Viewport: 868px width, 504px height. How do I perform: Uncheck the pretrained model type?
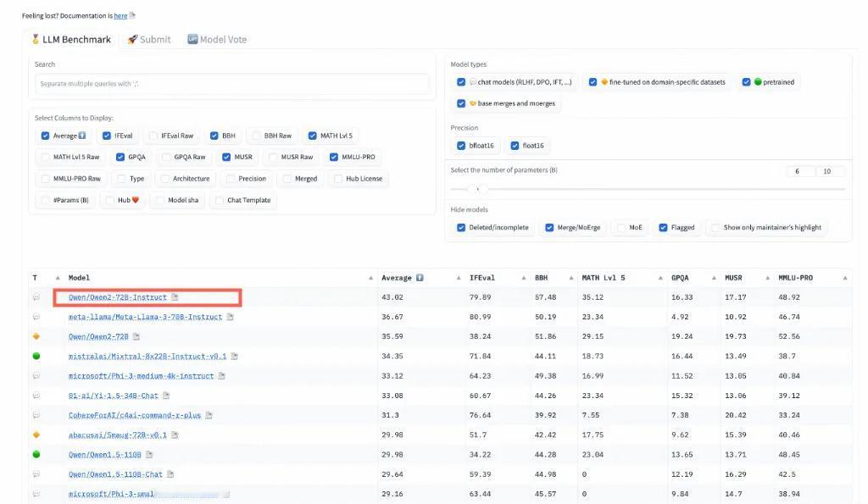pyautogui.click(x=747, y=82)
